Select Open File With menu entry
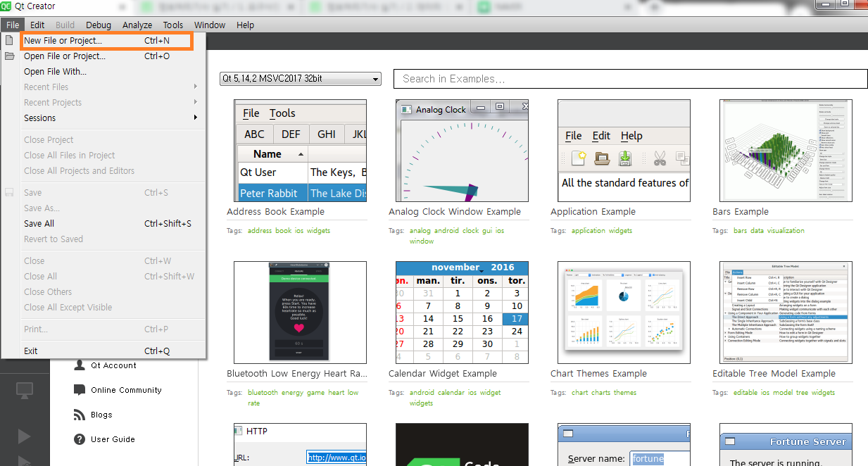 tap(103, 71)
